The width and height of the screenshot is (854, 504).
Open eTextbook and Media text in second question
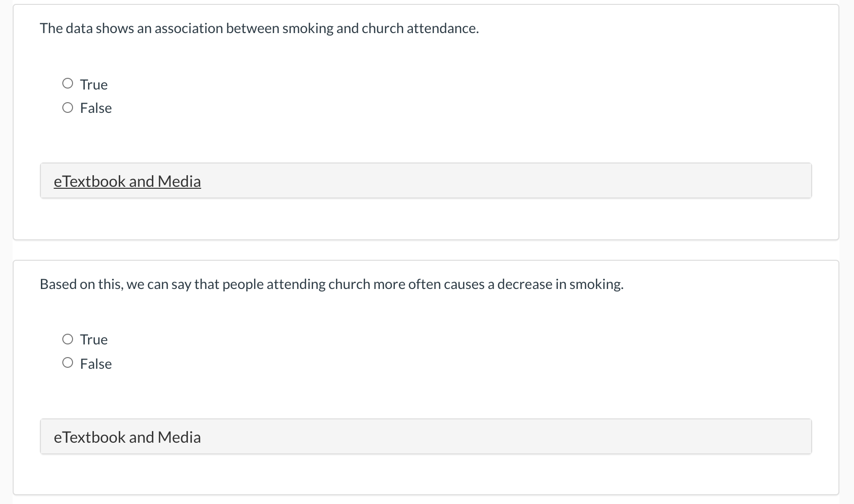127,437
